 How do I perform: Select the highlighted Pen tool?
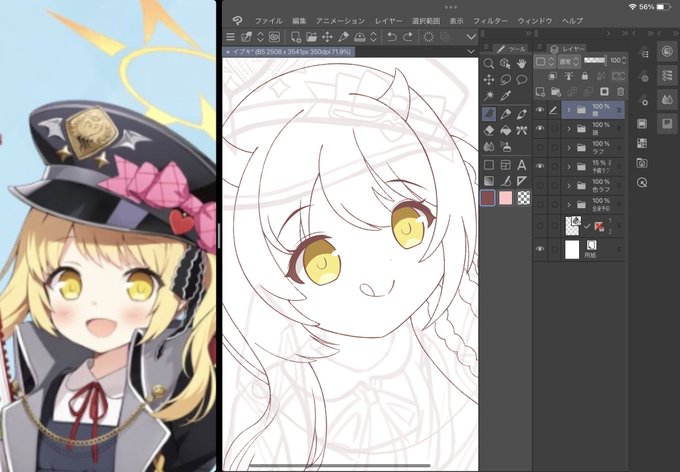click(489, 114)
